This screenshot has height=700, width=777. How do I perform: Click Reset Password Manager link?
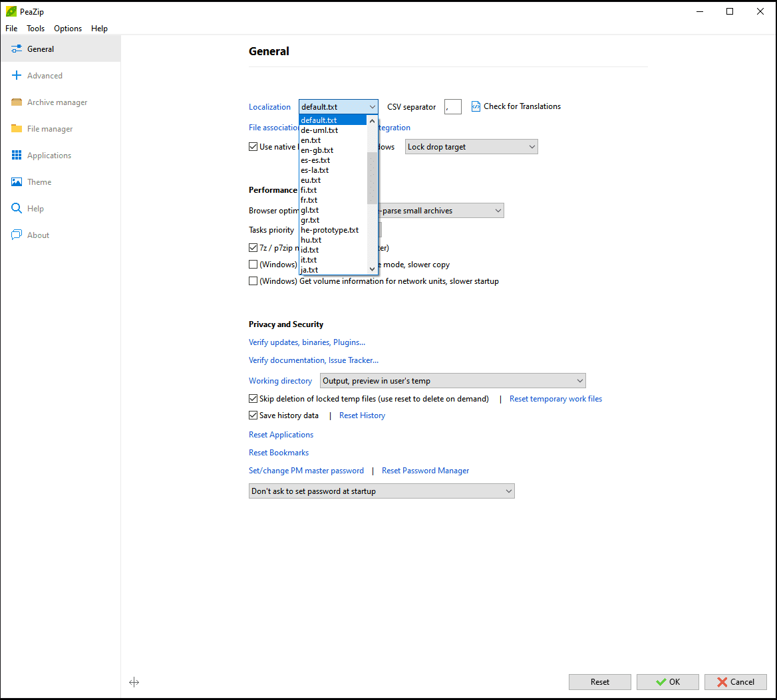tap(425, 470)
